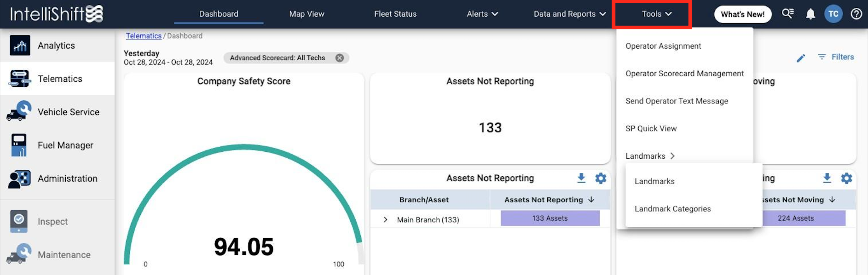Click the What's New! button

coord(742,14)
